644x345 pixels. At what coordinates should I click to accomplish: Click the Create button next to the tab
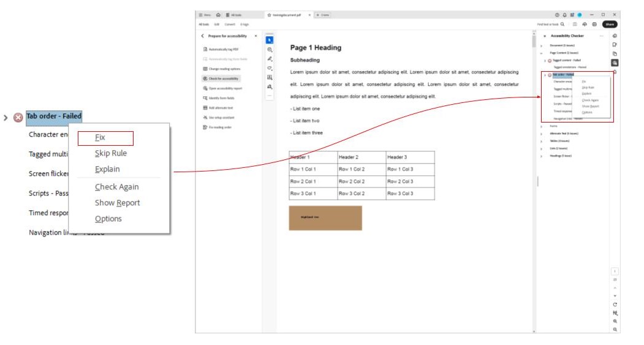coord(323,15)
